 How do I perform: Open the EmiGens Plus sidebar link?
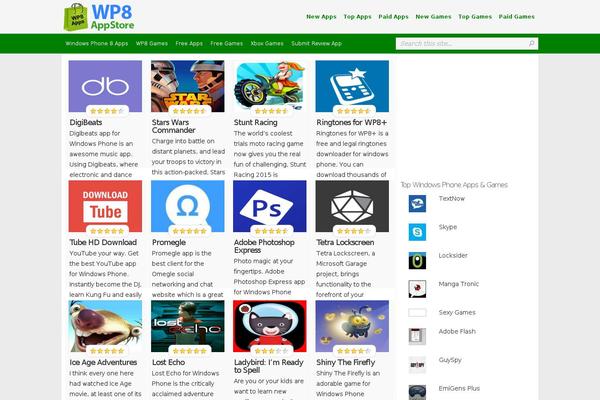coord(459,388)
